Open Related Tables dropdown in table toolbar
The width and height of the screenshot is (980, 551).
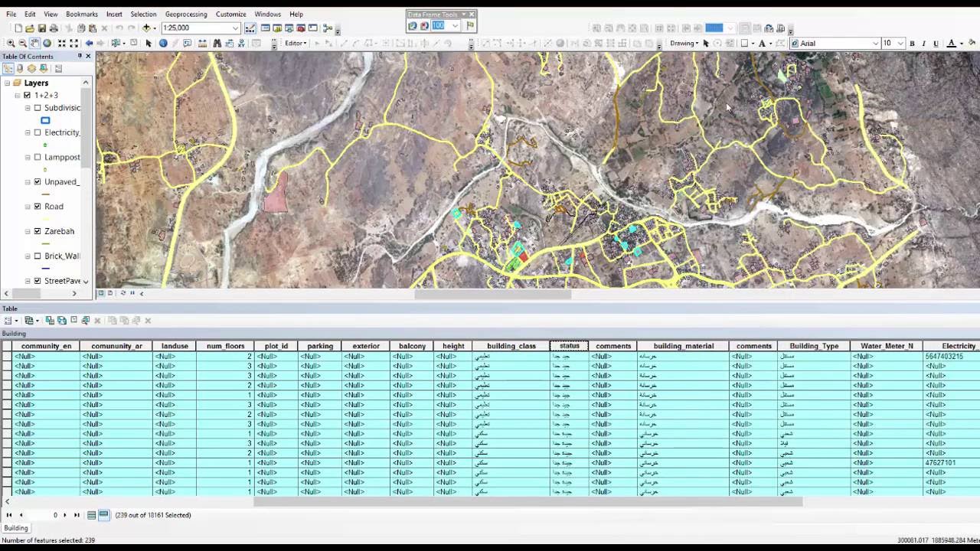tap(31, 320)
